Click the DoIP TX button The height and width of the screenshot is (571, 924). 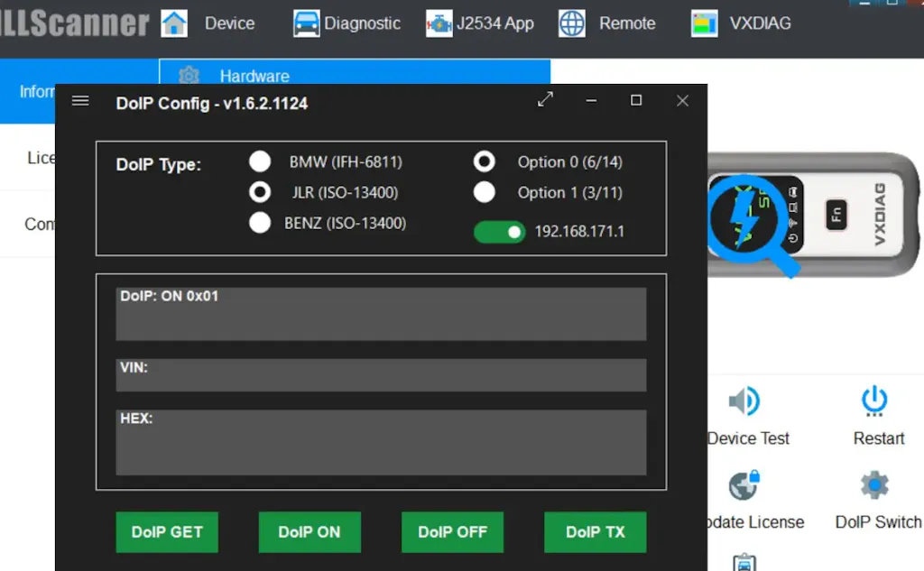coord(595,532)
